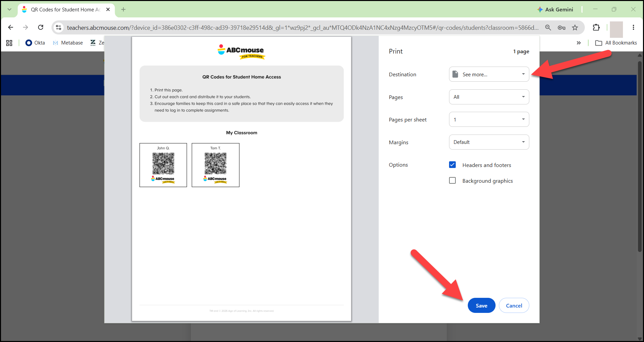Viewport: 644px width, 342px height.
Task: Bookmark this page with the star icon
Action: coord(575,27)
